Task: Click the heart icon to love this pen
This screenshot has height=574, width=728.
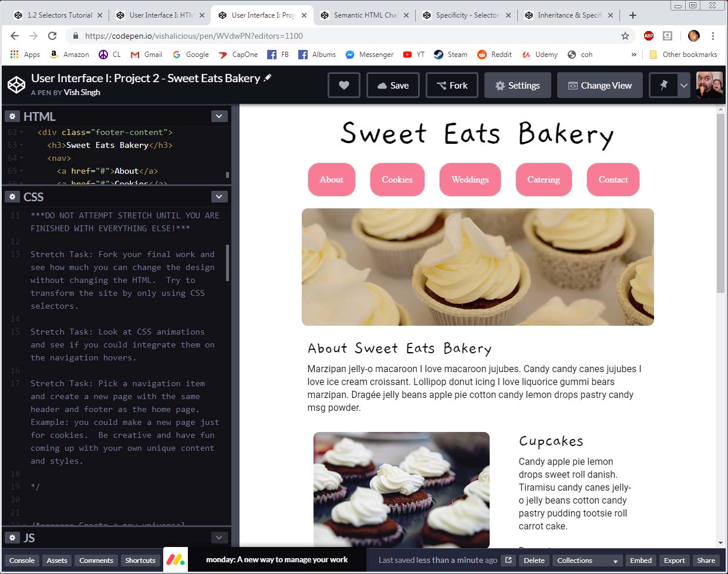Action: pos(344,86)
